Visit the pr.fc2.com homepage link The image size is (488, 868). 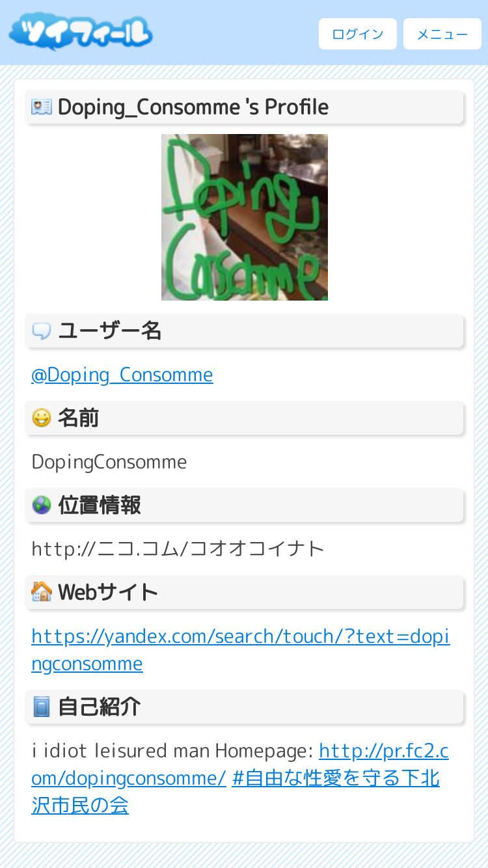[x=240, y=765]
